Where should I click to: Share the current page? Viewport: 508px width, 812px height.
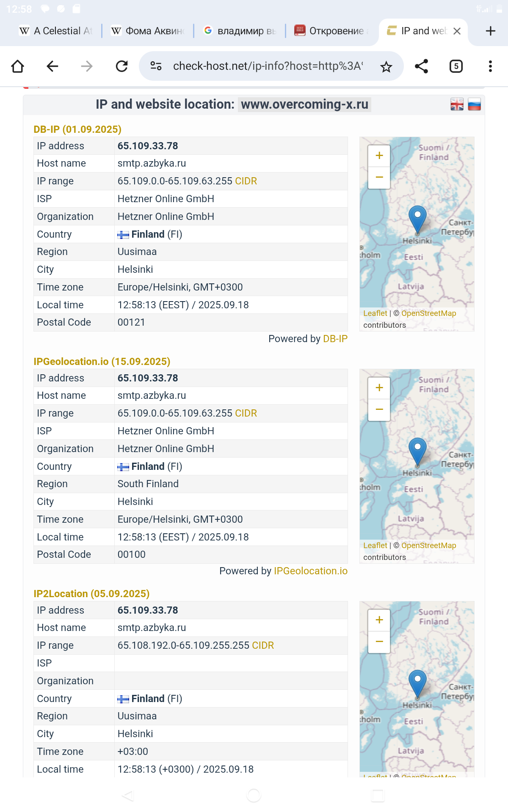pyautogui.click(x=422, y=66)
